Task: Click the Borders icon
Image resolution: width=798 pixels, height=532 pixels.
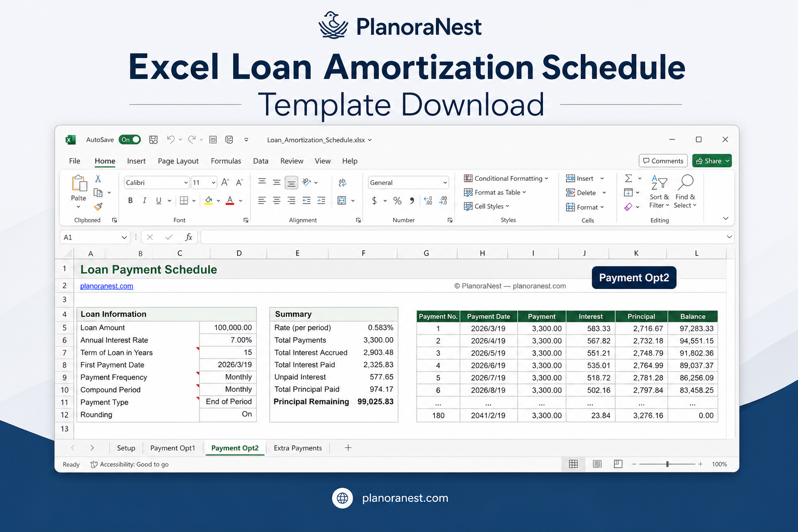Action: (x=184, y=201)
